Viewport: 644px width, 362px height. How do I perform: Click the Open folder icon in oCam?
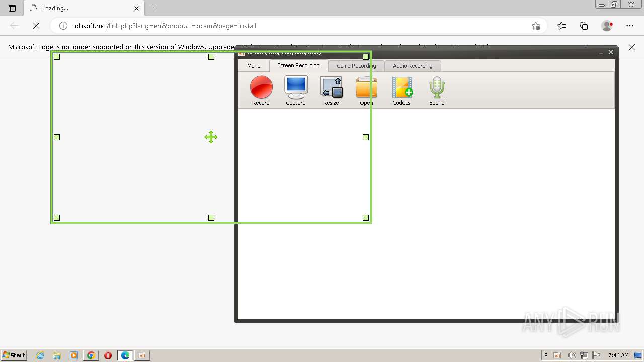[x=366, y=90]
